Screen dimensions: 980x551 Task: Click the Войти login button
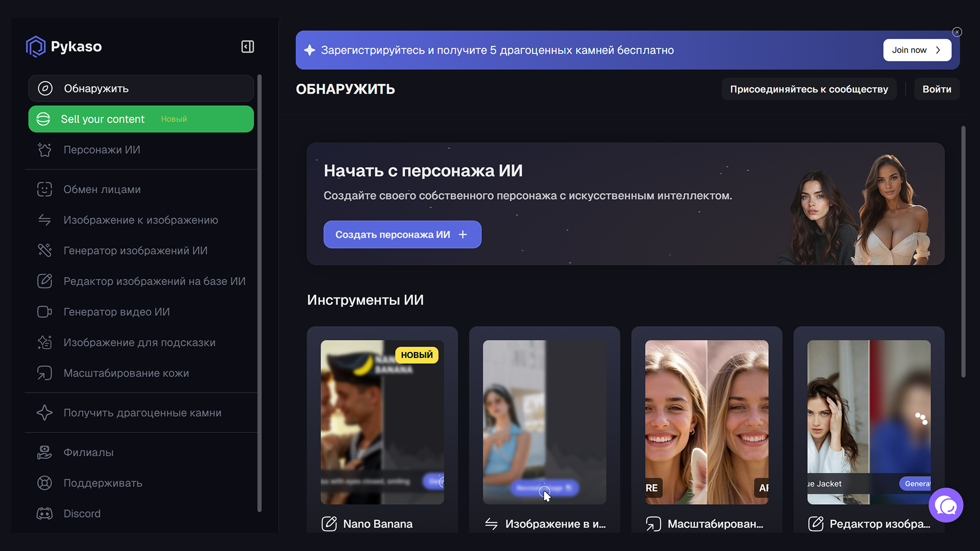(x=936, y=89)
